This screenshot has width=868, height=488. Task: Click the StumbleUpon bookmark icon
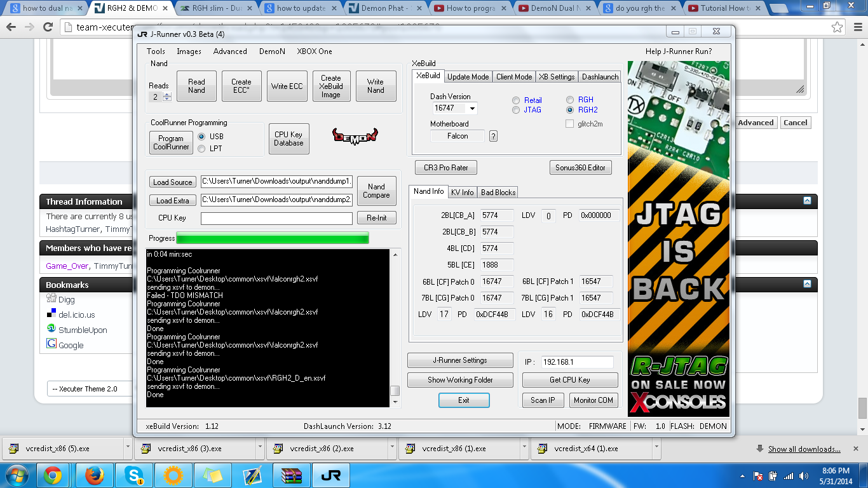click(x=51, y=329)
